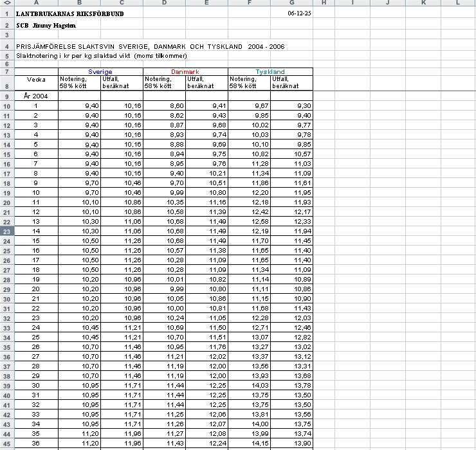Viewport: 476px width, 450px height.
Task: Click week 24 Sweden value 10,45
Action: (x=79, y=328)
